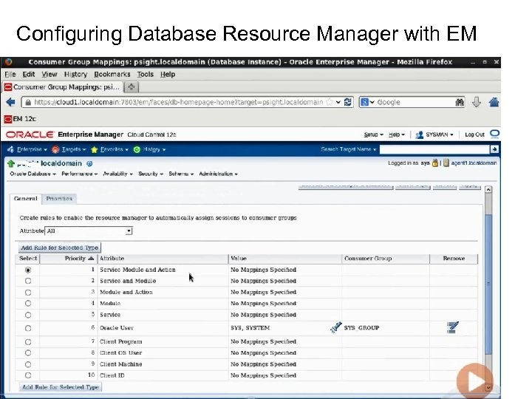Viewport: 532px width, 399px height.
Task: Click the info icon beside localdomain
Action: pyautogui.click(x=89, y=163)
